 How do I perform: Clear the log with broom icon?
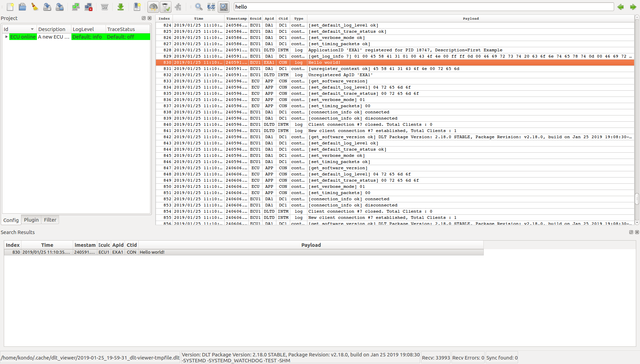coord(35,7)
